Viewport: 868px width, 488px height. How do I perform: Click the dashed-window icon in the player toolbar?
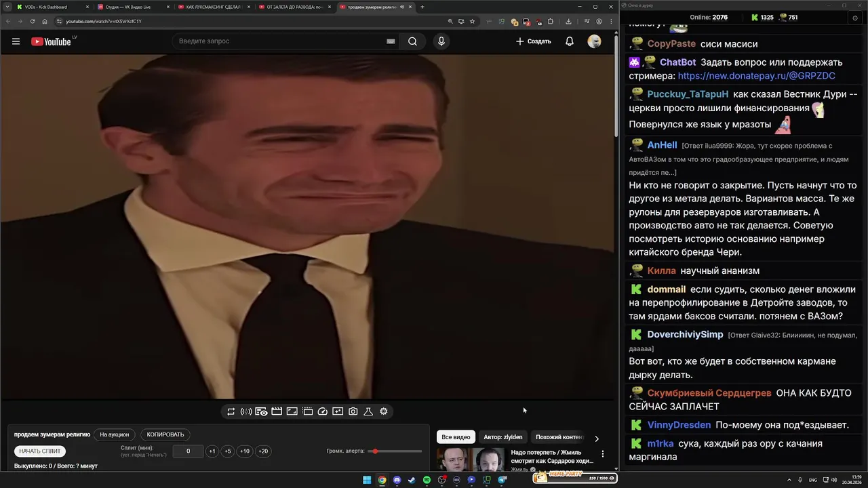pyautogui.click(x=307, y=411)
